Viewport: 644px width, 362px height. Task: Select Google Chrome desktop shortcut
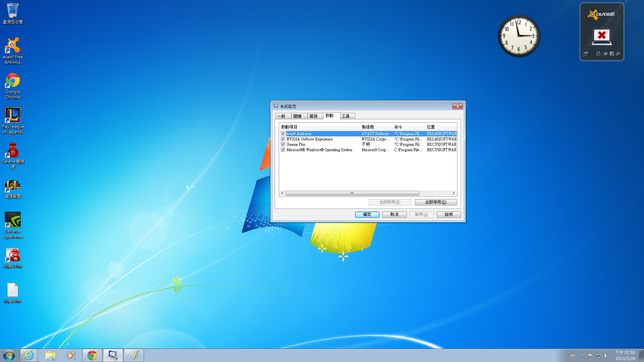pyautogui.click(x=13, y=86)
